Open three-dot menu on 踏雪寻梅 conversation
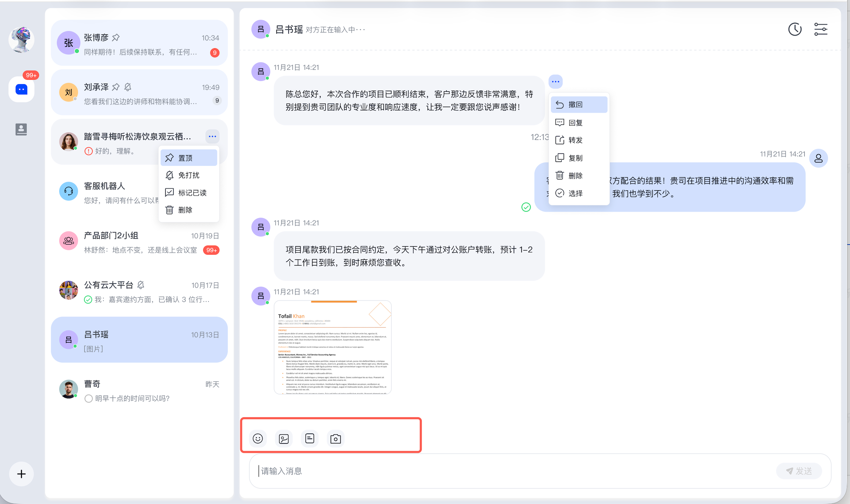Screen dimensions: 850x504 213,136
